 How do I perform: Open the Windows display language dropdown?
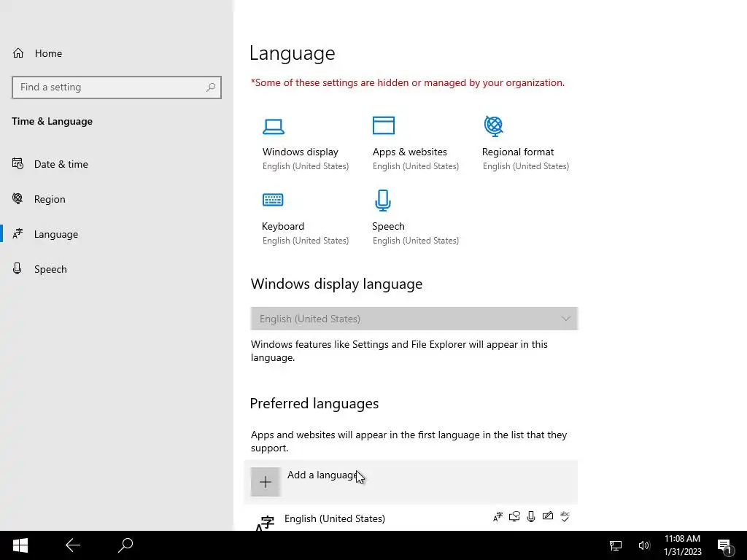(414, 319)
